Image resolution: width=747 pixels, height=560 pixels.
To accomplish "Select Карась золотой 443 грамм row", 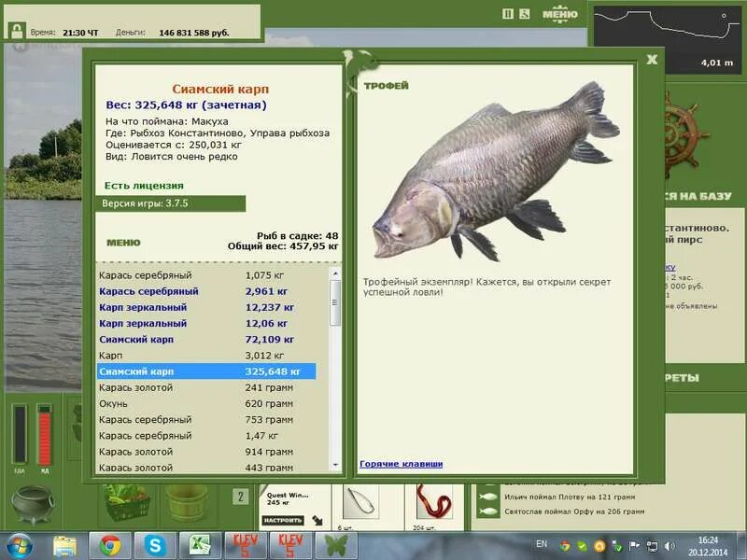I will pyautogui.click(x=206, y=468).
